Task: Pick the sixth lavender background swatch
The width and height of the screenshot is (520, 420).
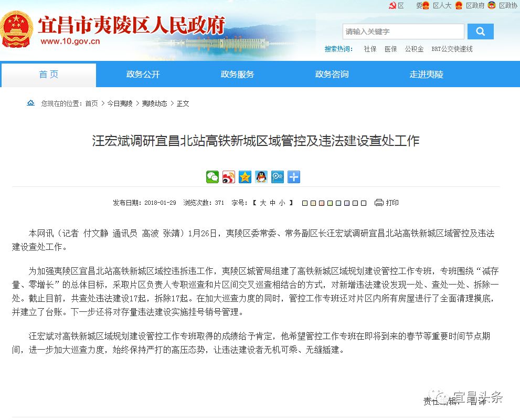Action: [347, 203]
